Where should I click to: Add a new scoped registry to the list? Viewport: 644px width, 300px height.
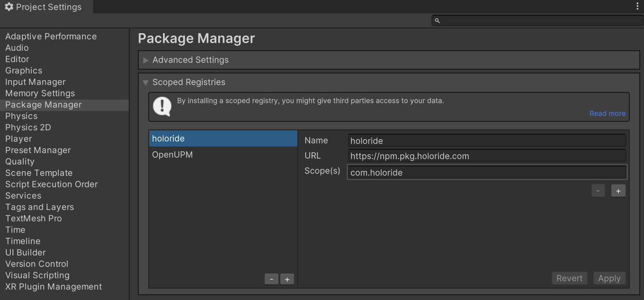point(287,279)
